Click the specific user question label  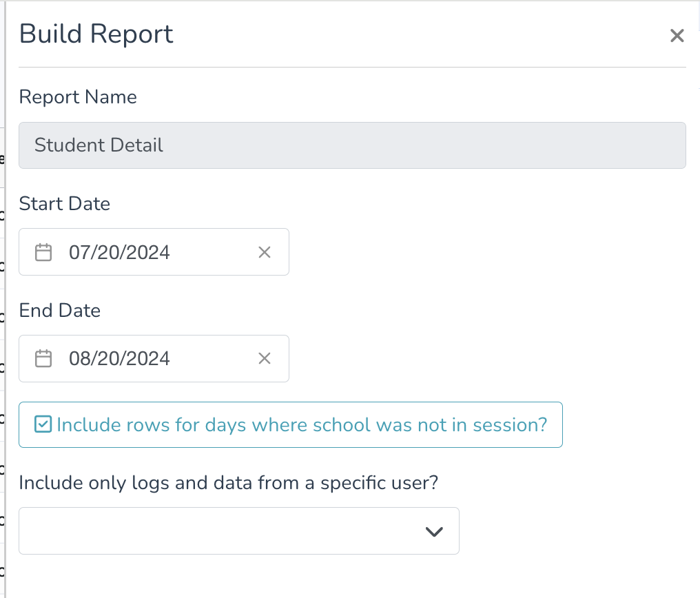pyautogui.click(x=229, y=483)
